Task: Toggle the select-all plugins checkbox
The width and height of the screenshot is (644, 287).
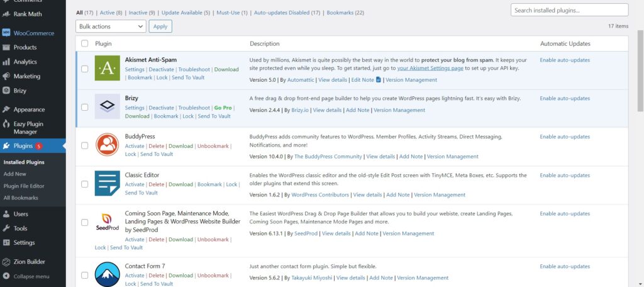Action: pyautogui.click(x=85, y=43)
